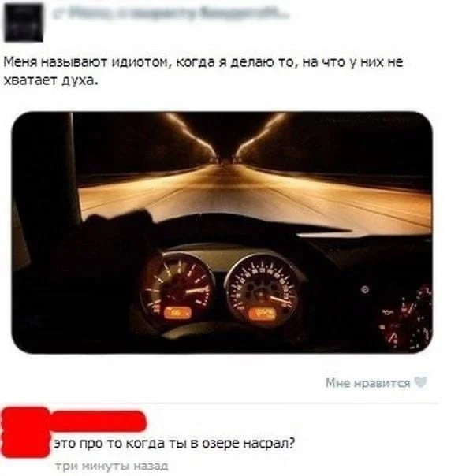This screenshot has width=462, height=476.
Task: Click the word хватает духа in post
Action: pyautogui.click(x=50, y=80)
